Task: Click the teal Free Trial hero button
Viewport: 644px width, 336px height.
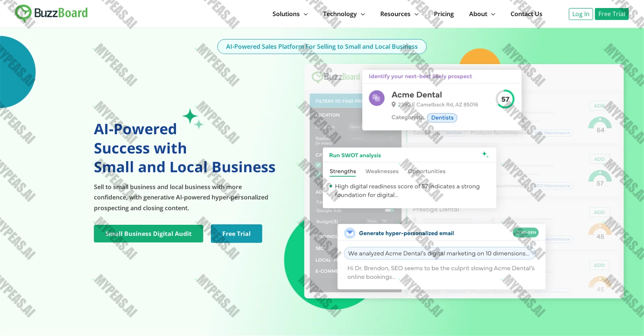Action: coord(236,234)
